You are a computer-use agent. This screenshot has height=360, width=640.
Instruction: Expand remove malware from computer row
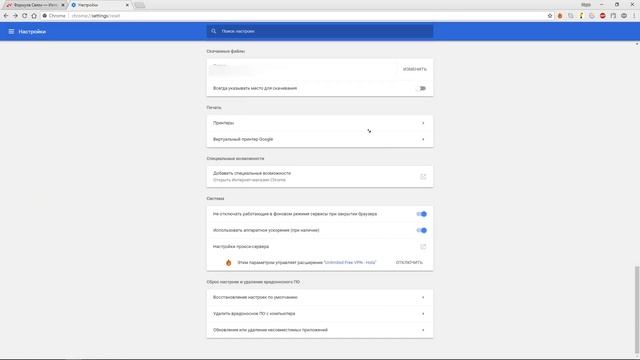coord(320,313)
